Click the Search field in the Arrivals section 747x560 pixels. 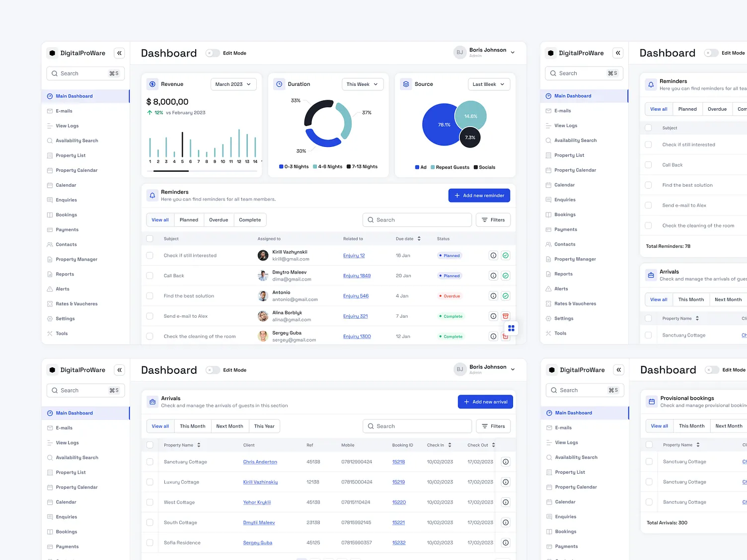point(417,426)
